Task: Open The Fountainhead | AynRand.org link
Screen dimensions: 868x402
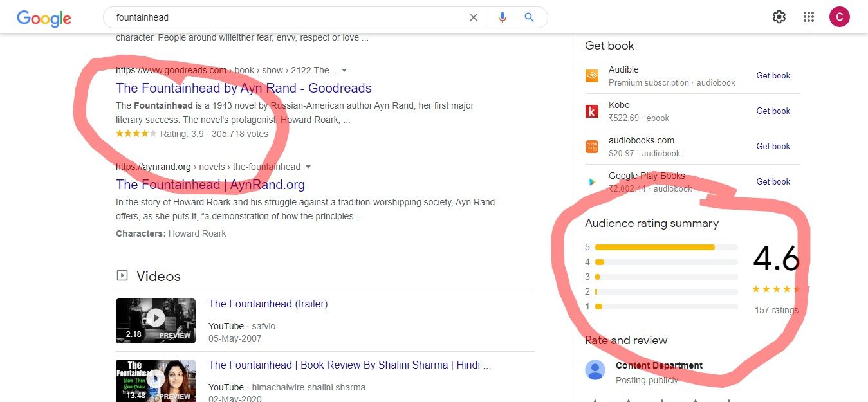Action: pyautogui.click(x=210, y=185)
